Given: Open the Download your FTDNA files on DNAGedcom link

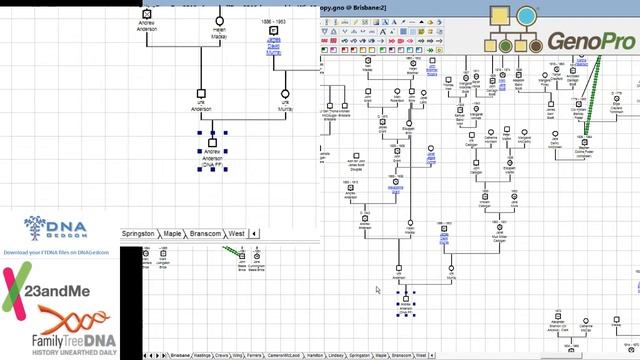Looking at the screenshot, I should [x=56, y=253].
